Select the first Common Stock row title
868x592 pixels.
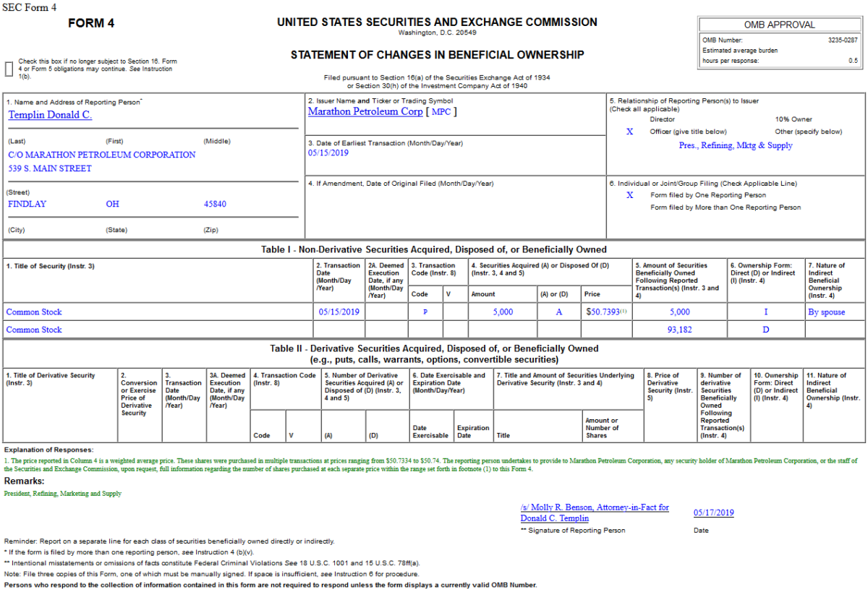pos(34,312)
